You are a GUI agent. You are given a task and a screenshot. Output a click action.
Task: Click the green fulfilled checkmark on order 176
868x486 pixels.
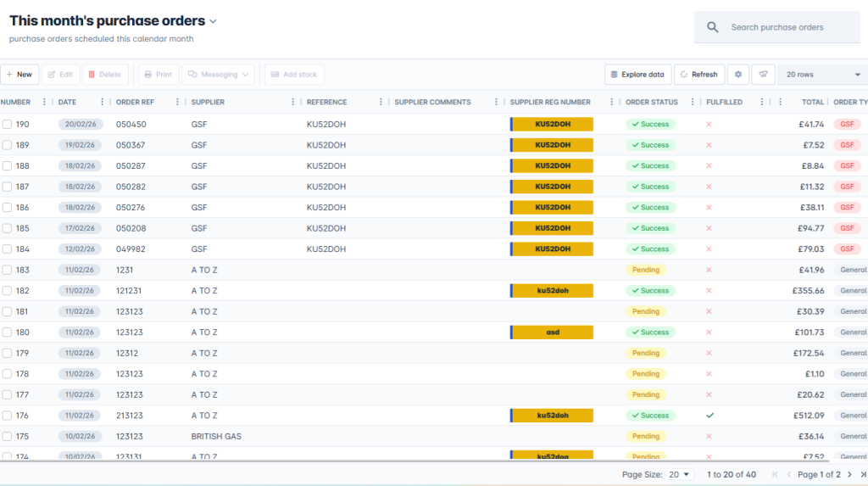[x=709, y=415]
